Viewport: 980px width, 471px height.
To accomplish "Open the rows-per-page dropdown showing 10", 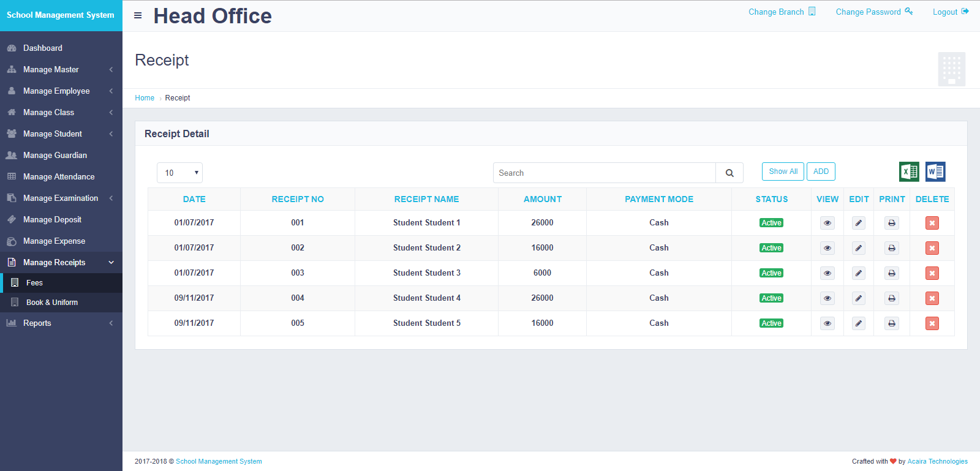I will [179, 173].
